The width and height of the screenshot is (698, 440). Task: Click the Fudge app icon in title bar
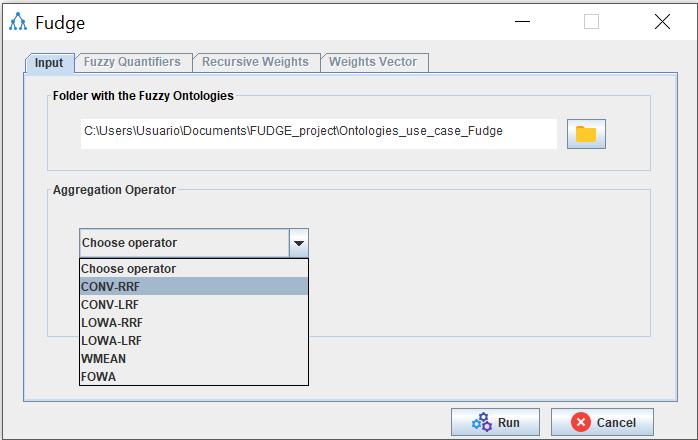18,22
